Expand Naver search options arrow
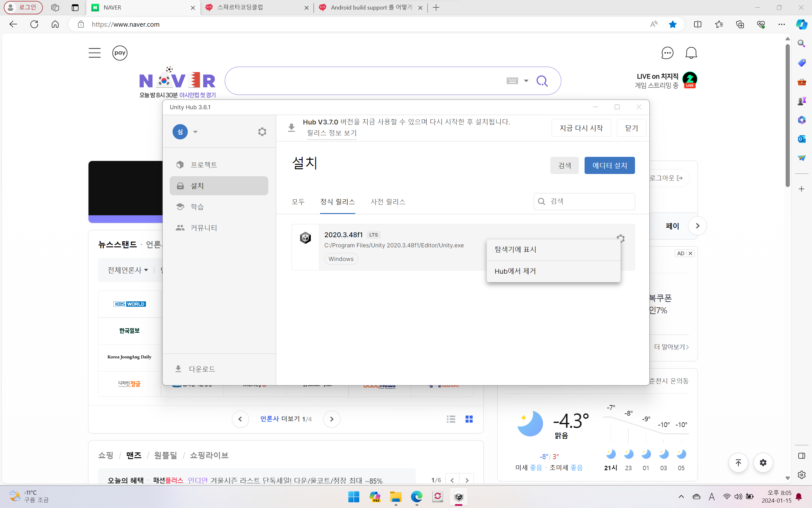The height and width of the screenshot is (508, 812). click(x=526, y=81)
